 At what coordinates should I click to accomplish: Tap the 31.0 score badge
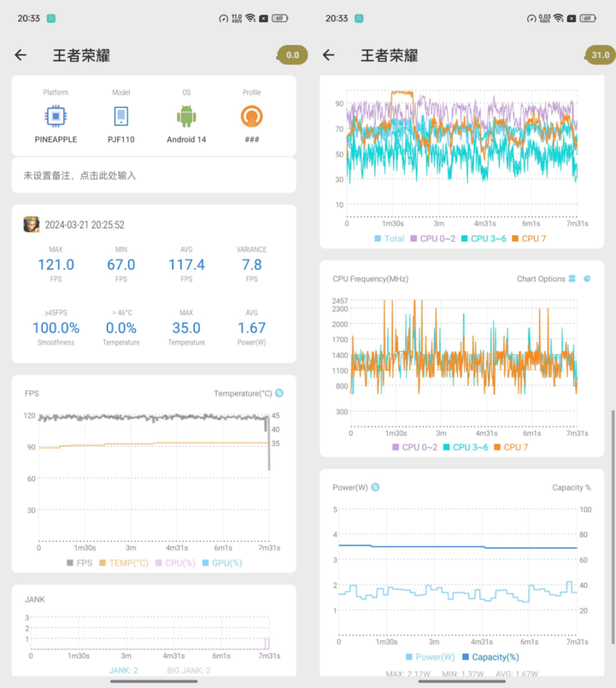click(x=597, y=55)
